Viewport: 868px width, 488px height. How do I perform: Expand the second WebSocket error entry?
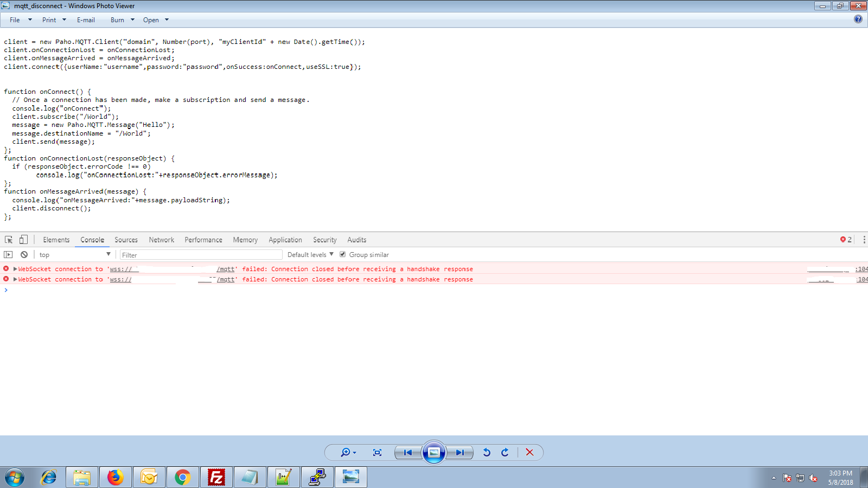click(x=15, y=279)
